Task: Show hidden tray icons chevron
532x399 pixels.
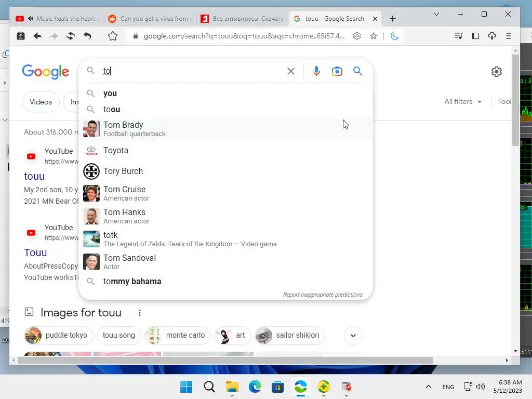Action: coord(429,387)
